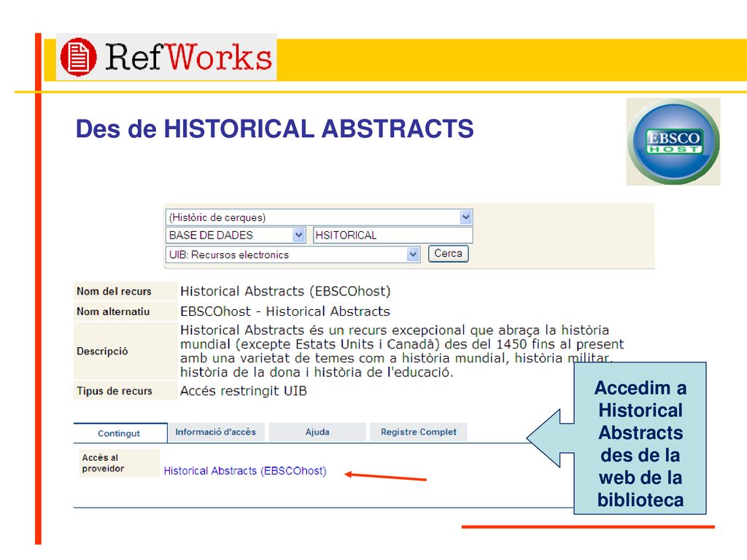Click the search field containing HSITORICAL

click(393, 236)
